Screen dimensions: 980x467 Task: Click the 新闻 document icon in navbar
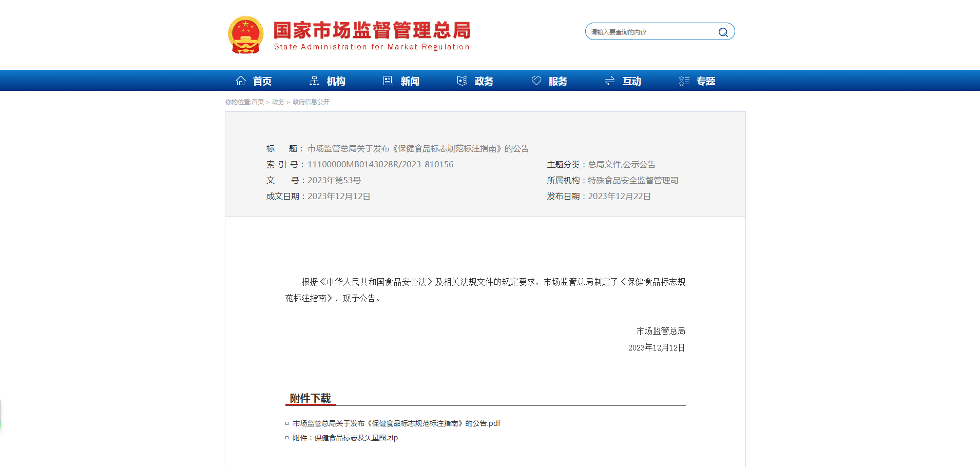[388, 80]
